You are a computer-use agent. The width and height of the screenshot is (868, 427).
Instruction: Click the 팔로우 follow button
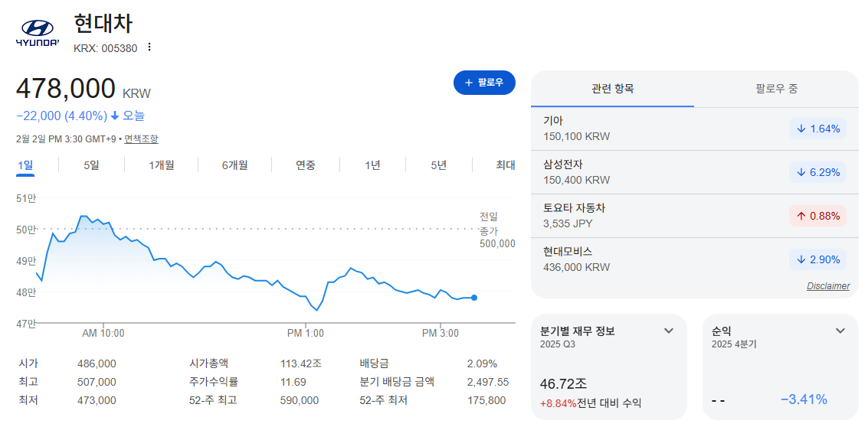click(484, 83)
